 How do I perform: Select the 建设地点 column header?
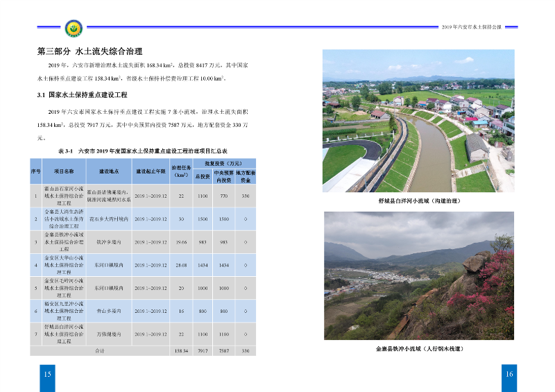tap(109, 171)
